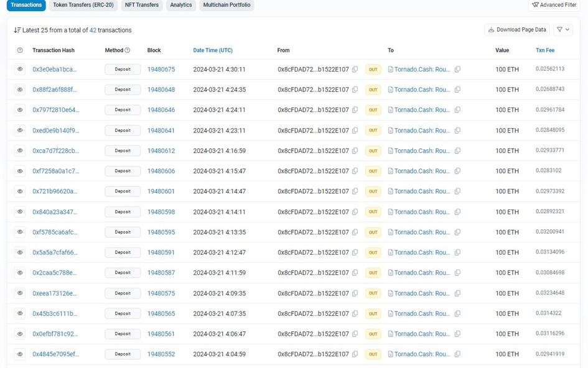Switch to the Transactions tab
The width and height of the screenshot is (588, 368).
26,5
